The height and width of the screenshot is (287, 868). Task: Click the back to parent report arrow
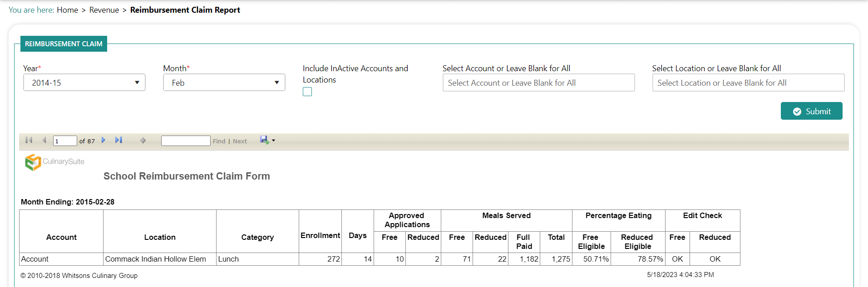tap(143, 141)
